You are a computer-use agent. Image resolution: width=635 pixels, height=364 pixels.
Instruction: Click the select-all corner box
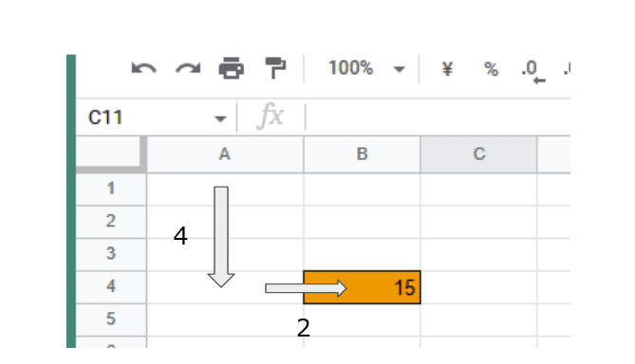tap(110, 155)
